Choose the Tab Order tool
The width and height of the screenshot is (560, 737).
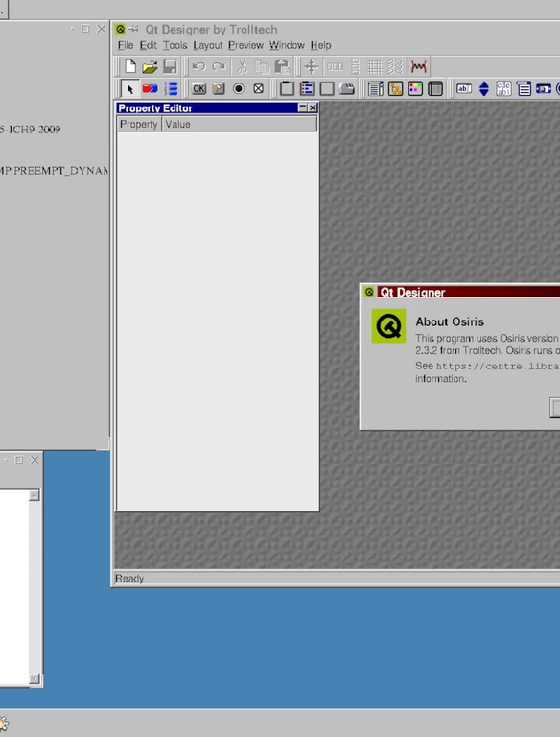[172, 89]
